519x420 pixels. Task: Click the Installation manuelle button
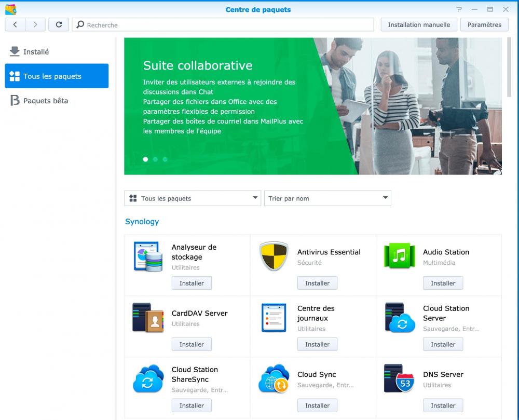[419, 24]
